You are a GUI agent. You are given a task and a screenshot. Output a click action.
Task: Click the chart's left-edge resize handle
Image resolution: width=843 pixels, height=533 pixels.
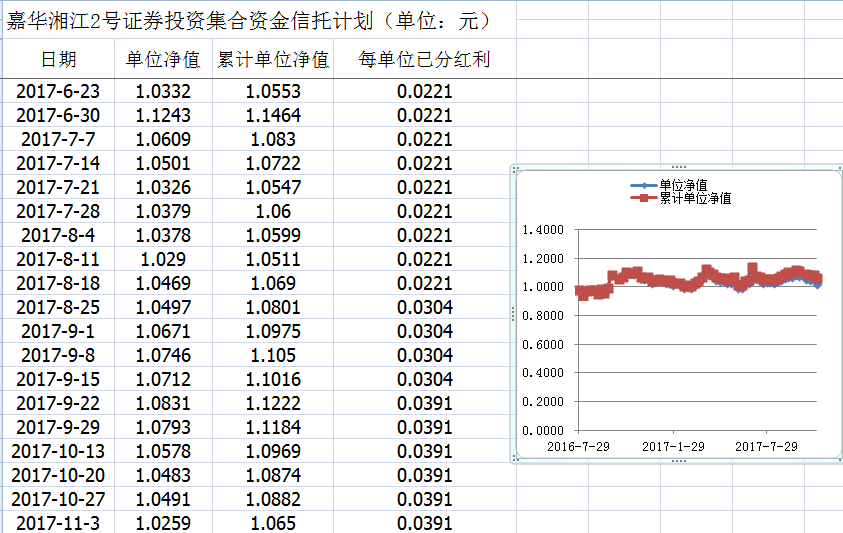513,314
